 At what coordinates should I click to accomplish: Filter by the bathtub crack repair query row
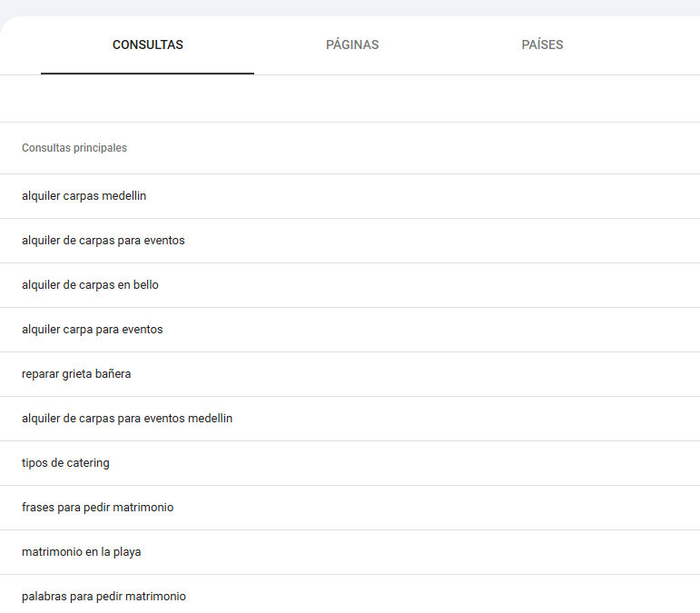[x=76, y=374]
